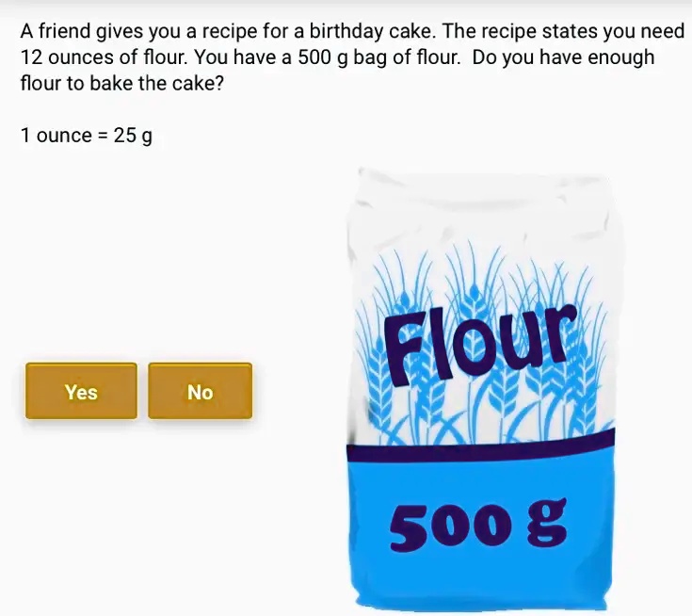Click the blue wheat stalks drawing
The image size is (692, 616).
(481, 345)
